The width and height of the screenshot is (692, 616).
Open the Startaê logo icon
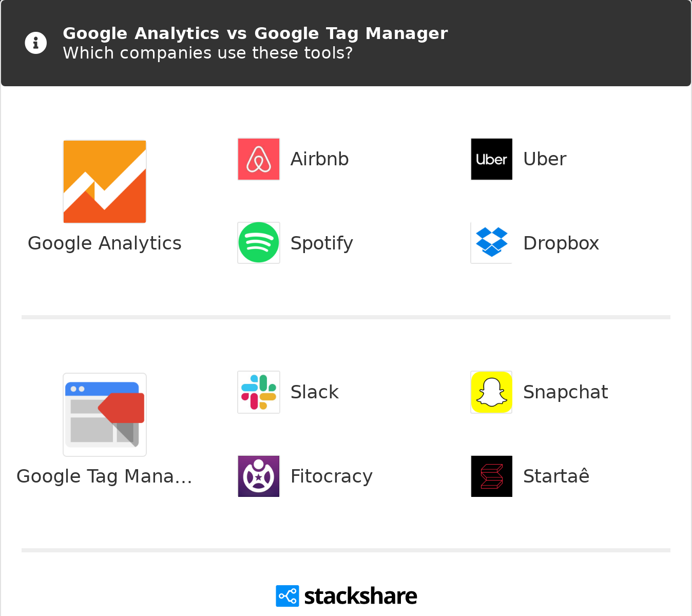point(491,476)
